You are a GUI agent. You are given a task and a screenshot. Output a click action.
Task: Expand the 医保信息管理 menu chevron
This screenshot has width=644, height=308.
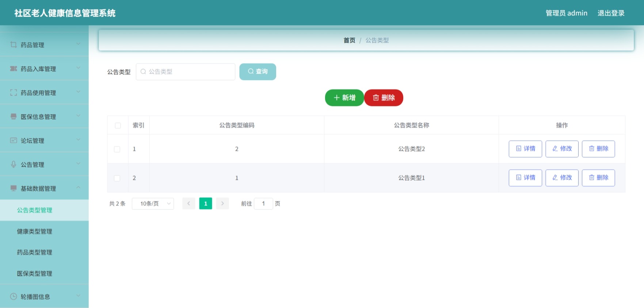tap(78, 116)
